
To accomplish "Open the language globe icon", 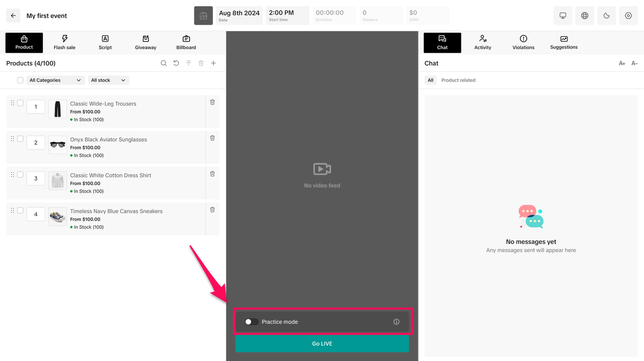I will pyautogui.click(x=585, y=16).
